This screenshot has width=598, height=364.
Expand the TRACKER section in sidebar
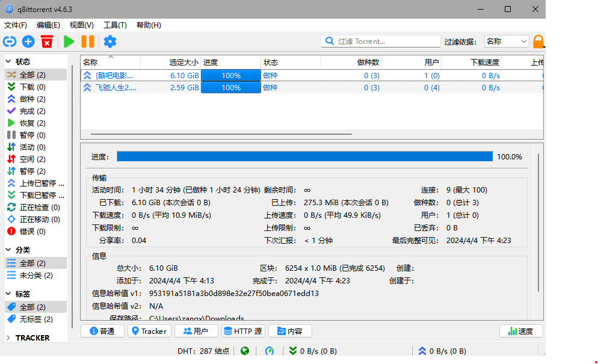(8, 338)
